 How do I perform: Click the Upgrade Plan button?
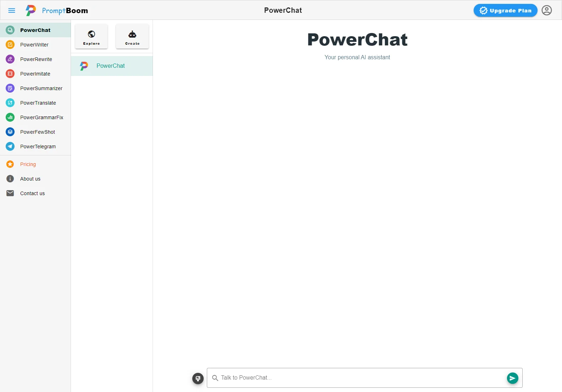tap(505, 10)
